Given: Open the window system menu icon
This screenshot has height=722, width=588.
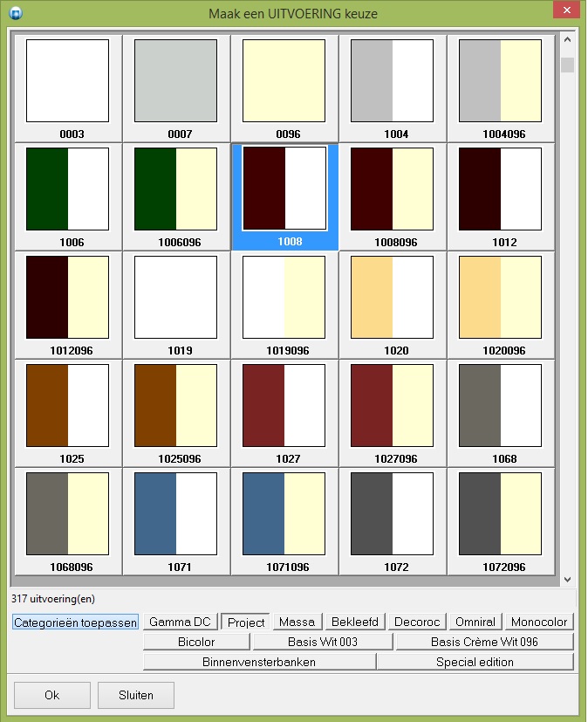Looking at the screenshot, I should pyautogui.click(x=16, y=13).
